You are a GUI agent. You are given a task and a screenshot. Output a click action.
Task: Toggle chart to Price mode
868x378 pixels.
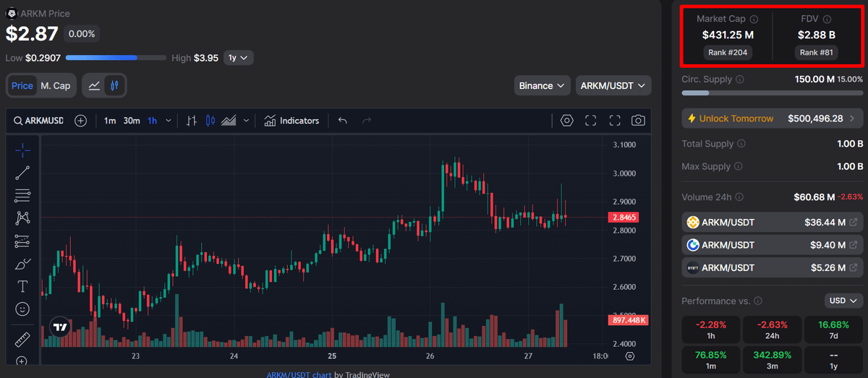coord(22,85)
